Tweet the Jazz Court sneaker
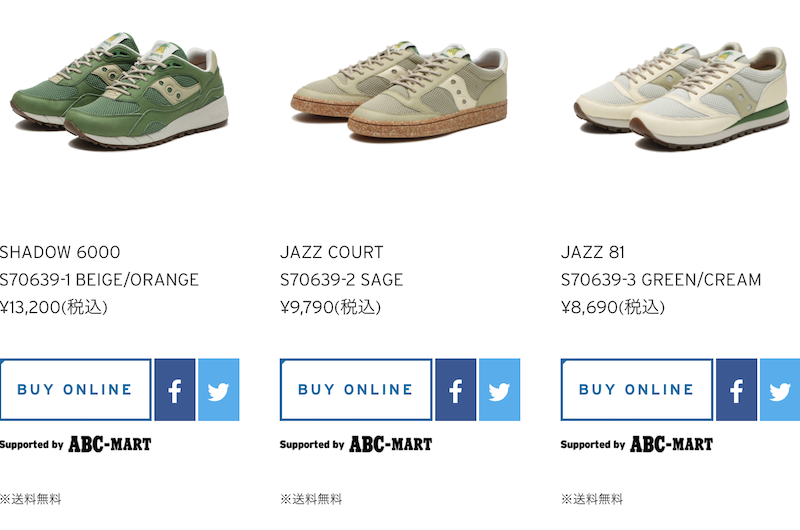 (499, 390)
